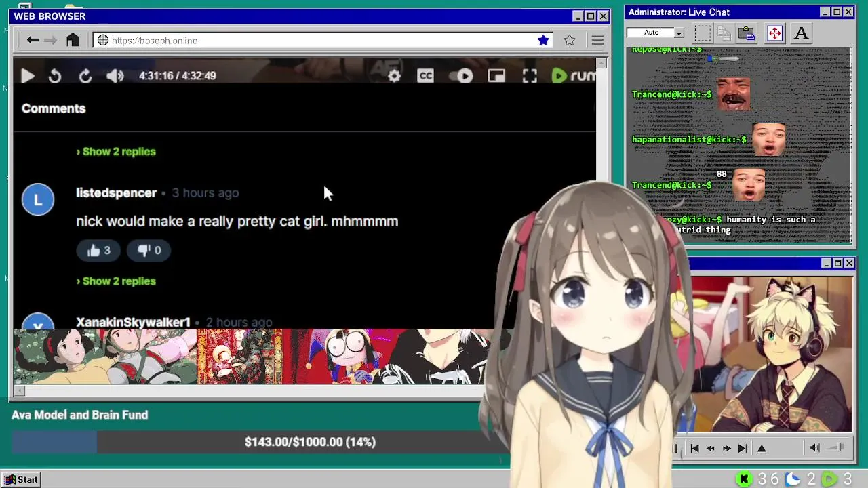Click the filled blue bookmark star

(543, 40)
